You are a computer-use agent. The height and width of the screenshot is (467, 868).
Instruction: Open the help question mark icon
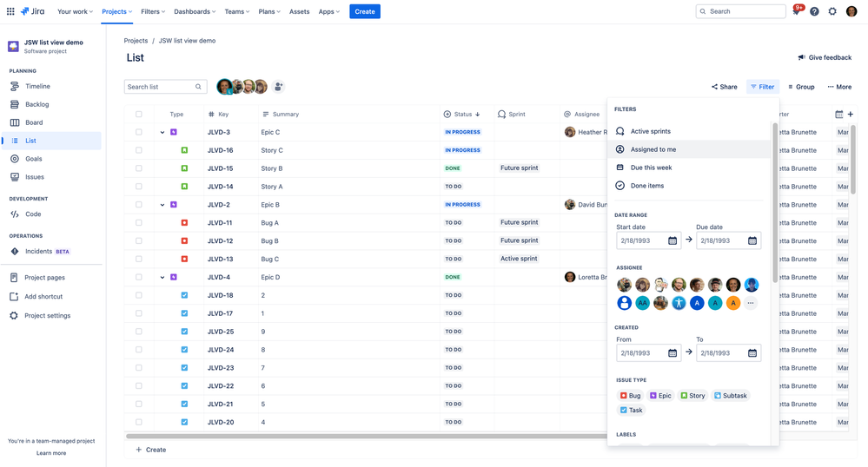(814, 11)
